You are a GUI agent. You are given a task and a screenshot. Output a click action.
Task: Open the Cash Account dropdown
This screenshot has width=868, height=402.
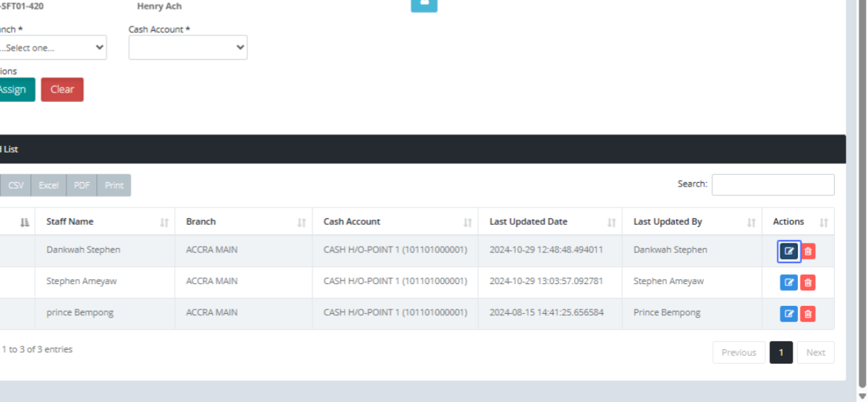pos(188,48)
